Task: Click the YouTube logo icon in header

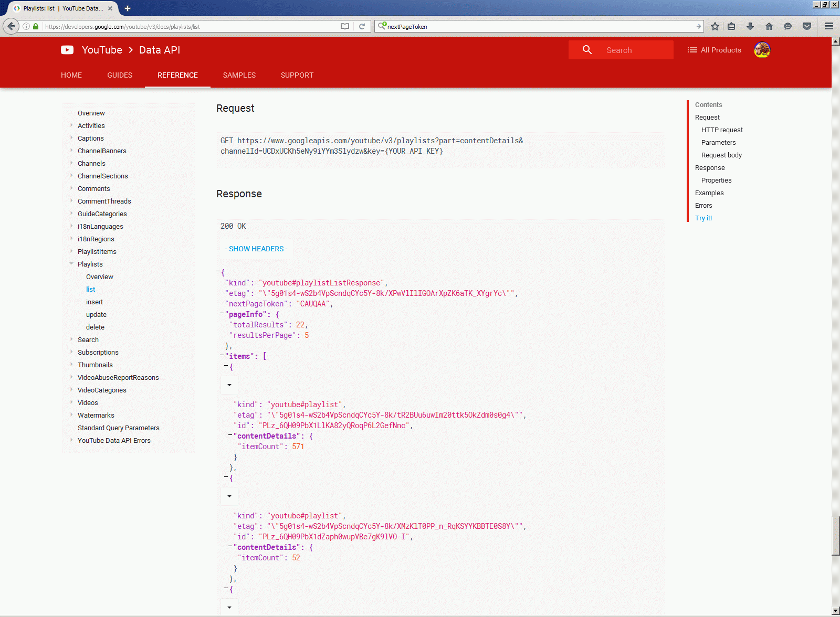Action: [67, 50]
